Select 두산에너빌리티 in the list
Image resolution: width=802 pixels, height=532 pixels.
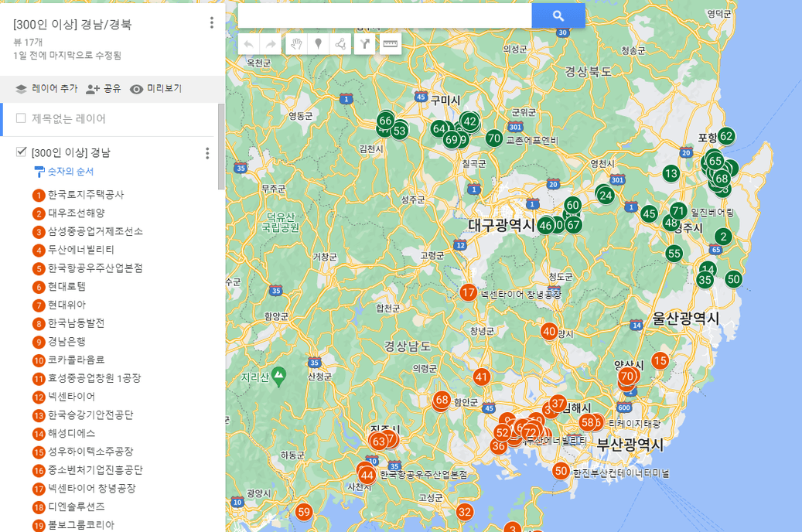click(x=80, y=250)
